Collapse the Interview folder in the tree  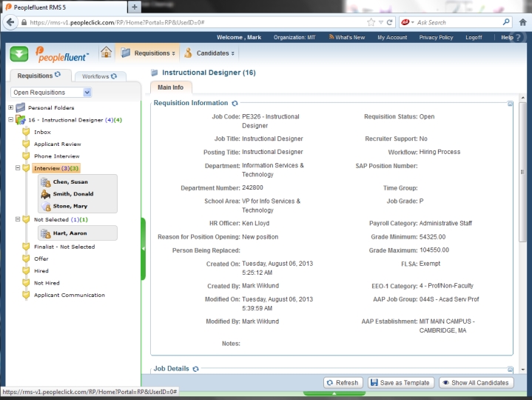tap(17, 168)
